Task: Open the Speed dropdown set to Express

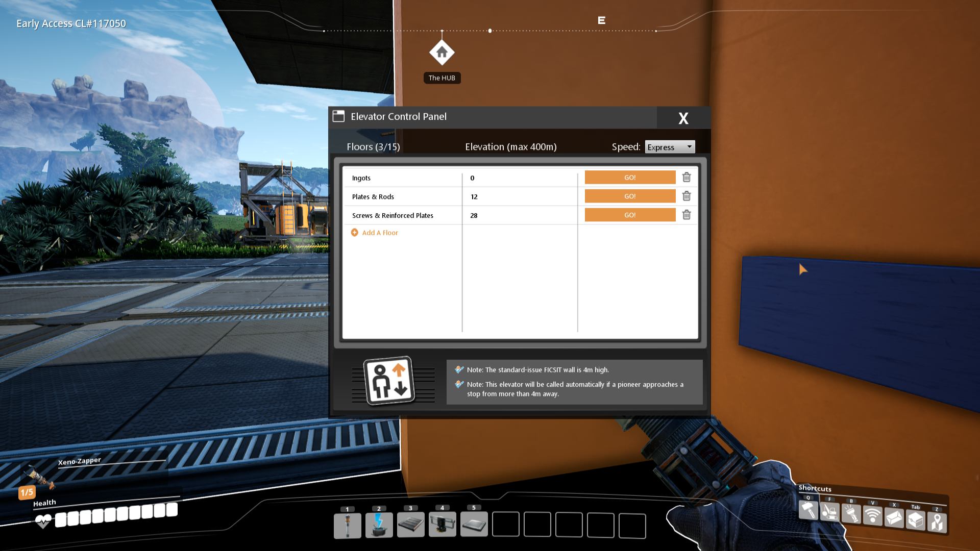Action: pyautogui.click(x=670, y=147)
